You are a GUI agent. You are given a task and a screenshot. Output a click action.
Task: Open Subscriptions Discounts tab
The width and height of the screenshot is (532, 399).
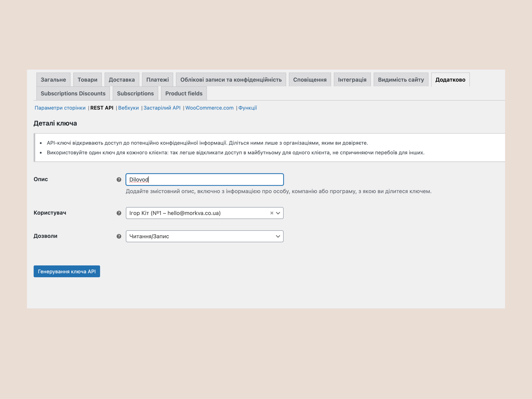(73, 94)
